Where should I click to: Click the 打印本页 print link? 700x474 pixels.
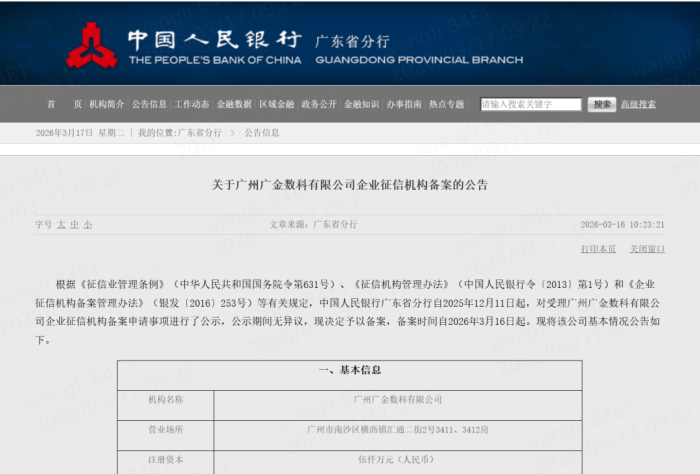tap(599, 248)
